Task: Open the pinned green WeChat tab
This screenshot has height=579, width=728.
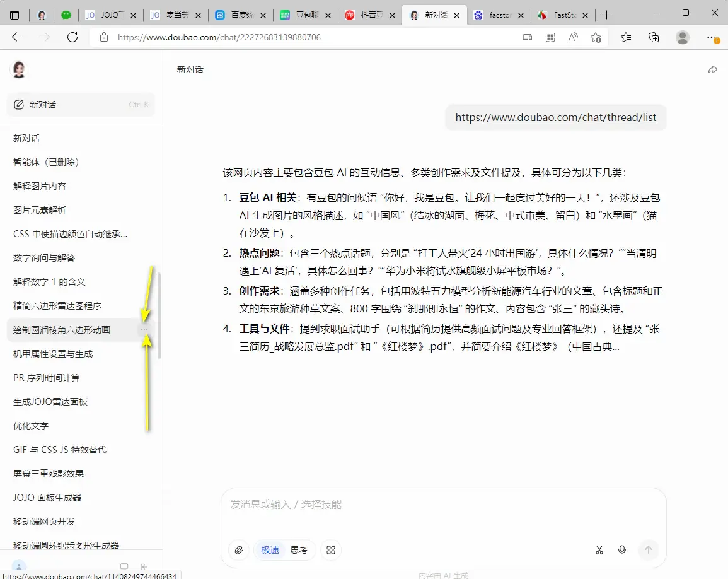Action: tap(66, 15)
